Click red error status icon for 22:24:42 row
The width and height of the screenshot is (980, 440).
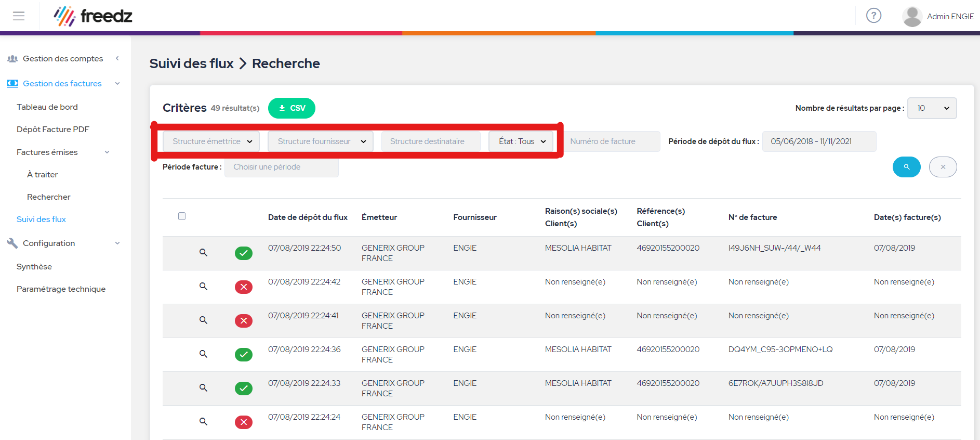[243, 287]
